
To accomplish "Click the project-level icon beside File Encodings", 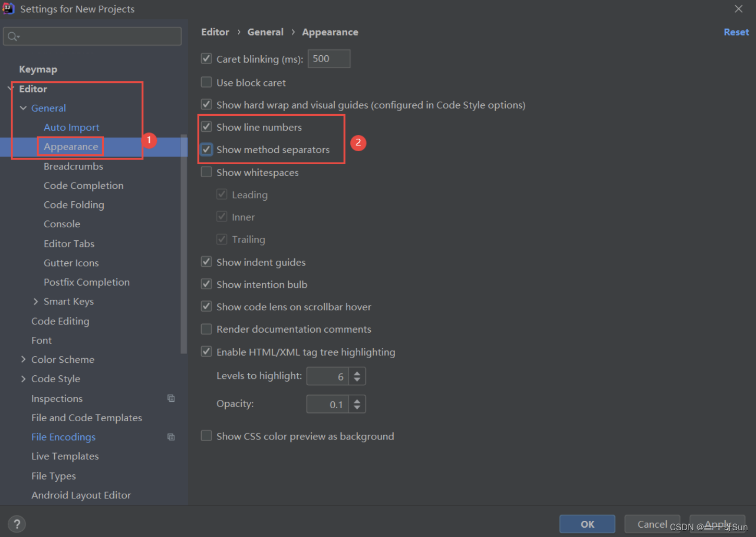I will point(171,437).
